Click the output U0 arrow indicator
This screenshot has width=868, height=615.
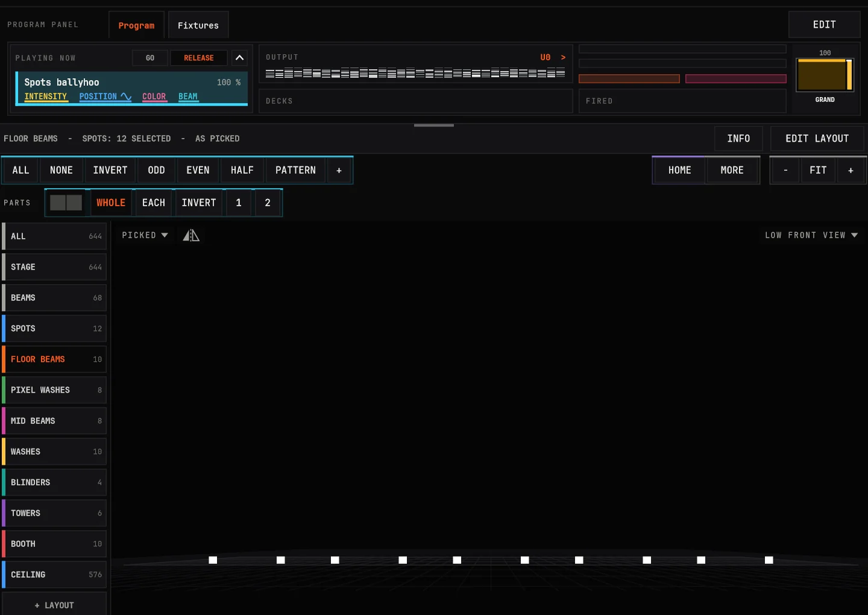tap(553, 57)
